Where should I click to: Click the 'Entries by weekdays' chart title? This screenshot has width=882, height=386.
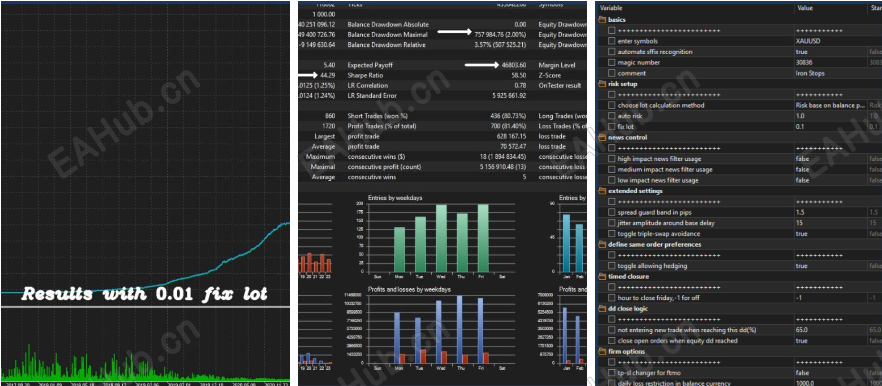pos(395,198)
